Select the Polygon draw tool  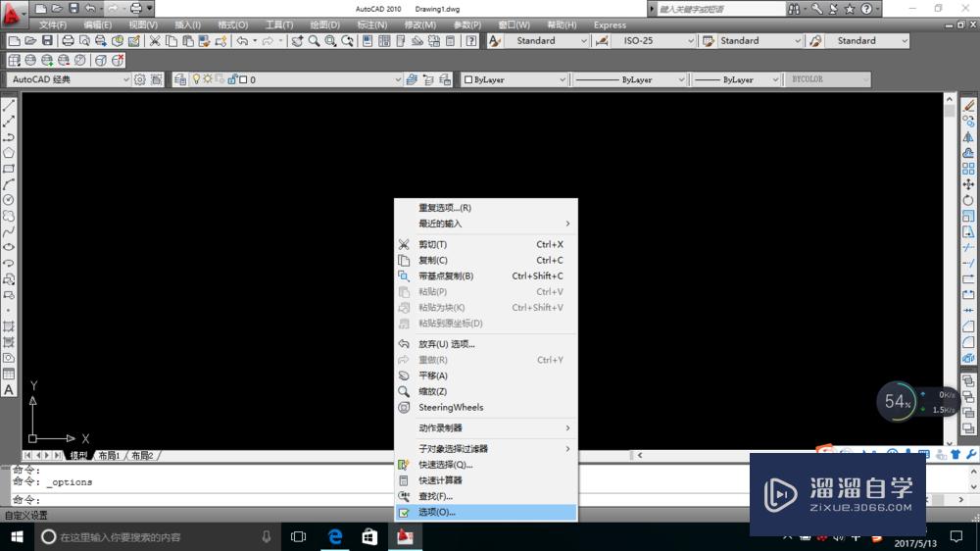pyautogui.click(x=9, y=153)
